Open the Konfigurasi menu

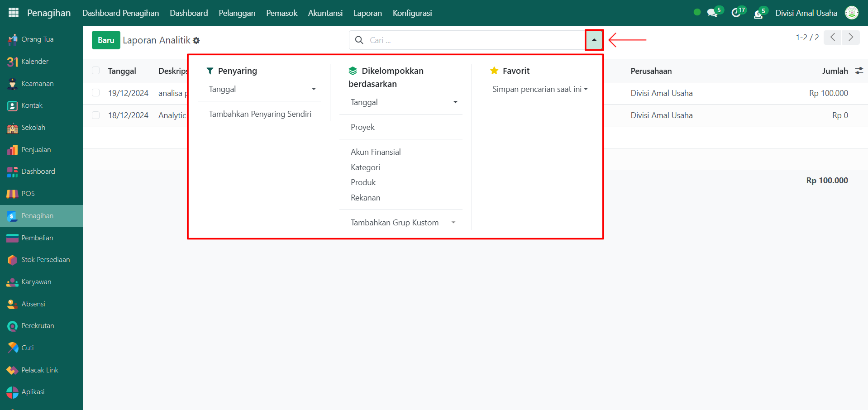[412, 13]
